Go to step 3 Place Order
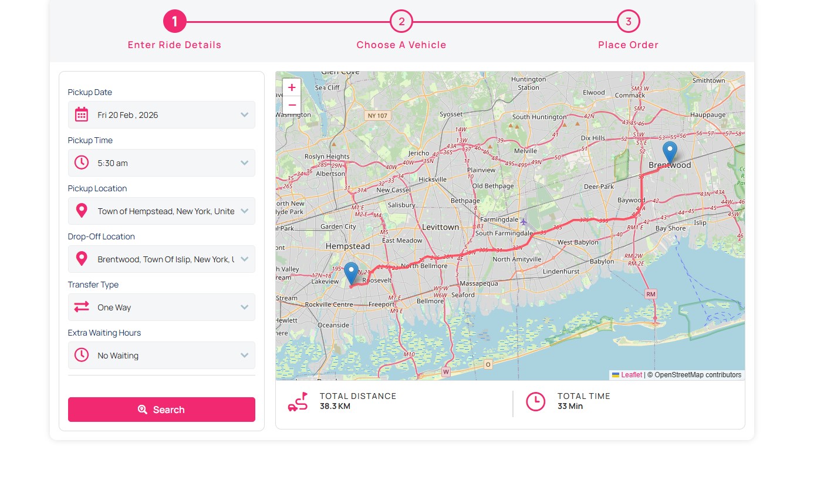This screenshot has height=504, width=834. (628, 22)
